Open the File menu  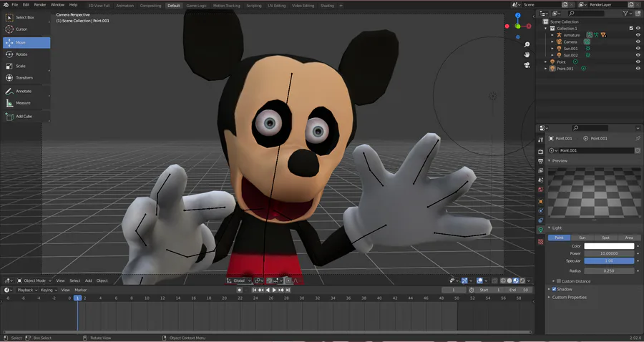click(x=15, y=5)
